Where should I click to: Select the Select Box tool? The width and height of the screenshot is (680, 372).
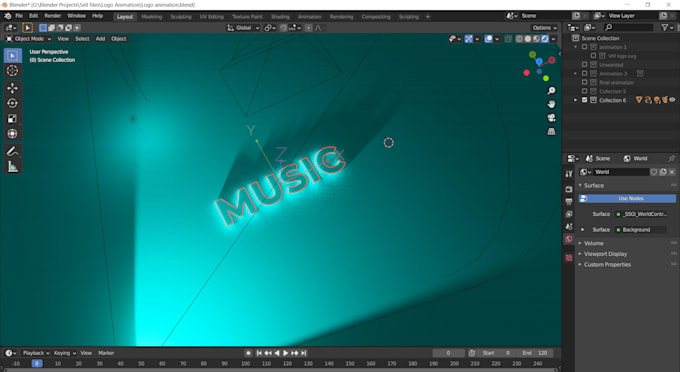(x=12, y=55)
